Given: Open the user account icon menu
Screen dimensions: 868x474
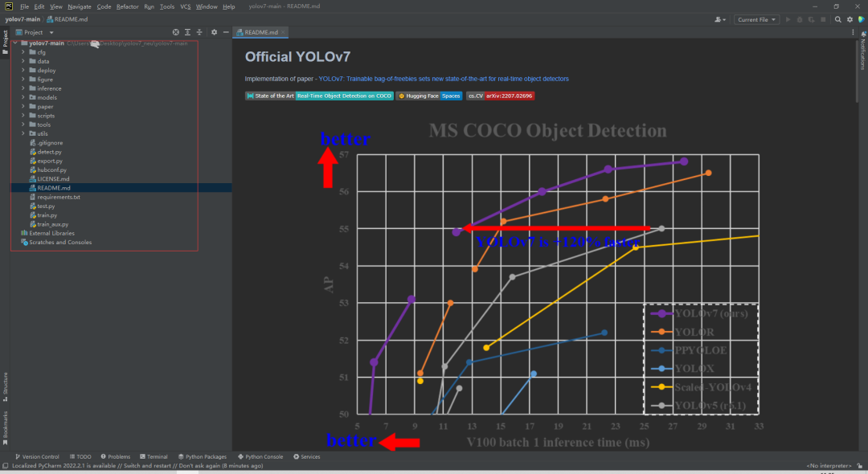Looking at the screenshot, I should click(x=719, y=19).
